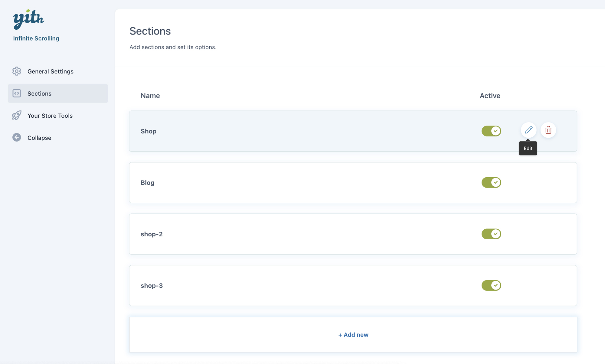Click the Sections code-bracket icon

pos(17,93)
